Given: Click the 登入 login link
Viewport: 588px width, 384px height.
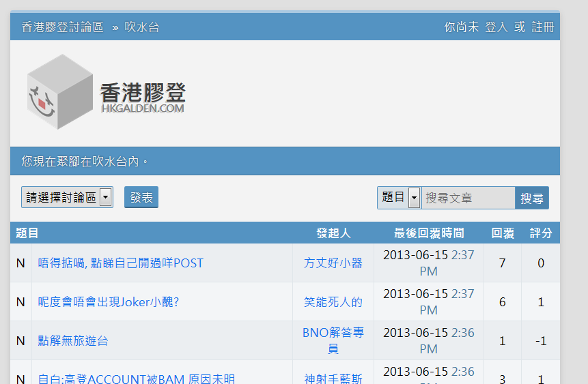Looking at the screenshot, I should [496, 27].
